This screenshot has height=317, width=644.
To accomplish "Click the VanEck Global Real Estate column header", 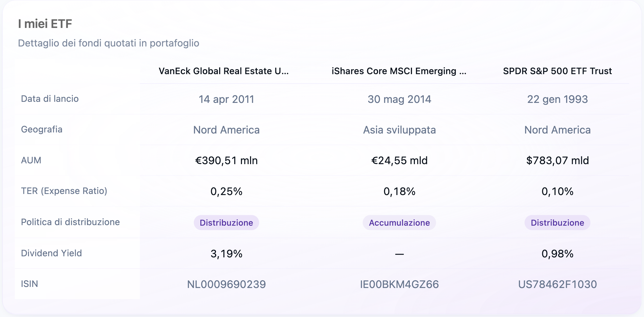I will (x=223, y=71).
